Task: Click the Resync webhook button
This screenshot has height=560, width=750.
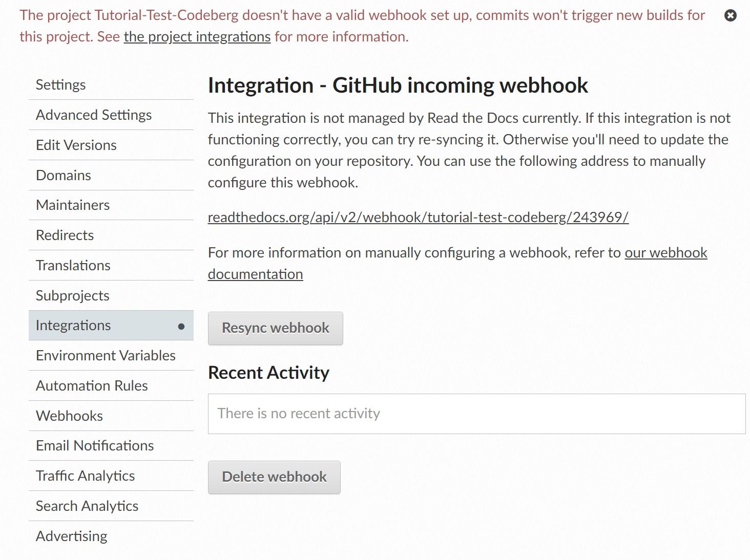Action: click(275, 328)
